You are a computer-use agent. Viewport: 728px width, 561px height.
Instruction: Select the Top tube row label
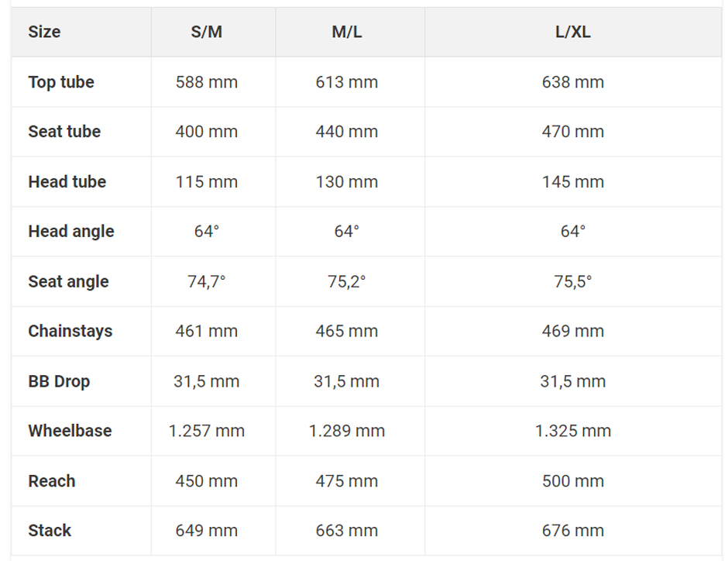coord(61,82)
